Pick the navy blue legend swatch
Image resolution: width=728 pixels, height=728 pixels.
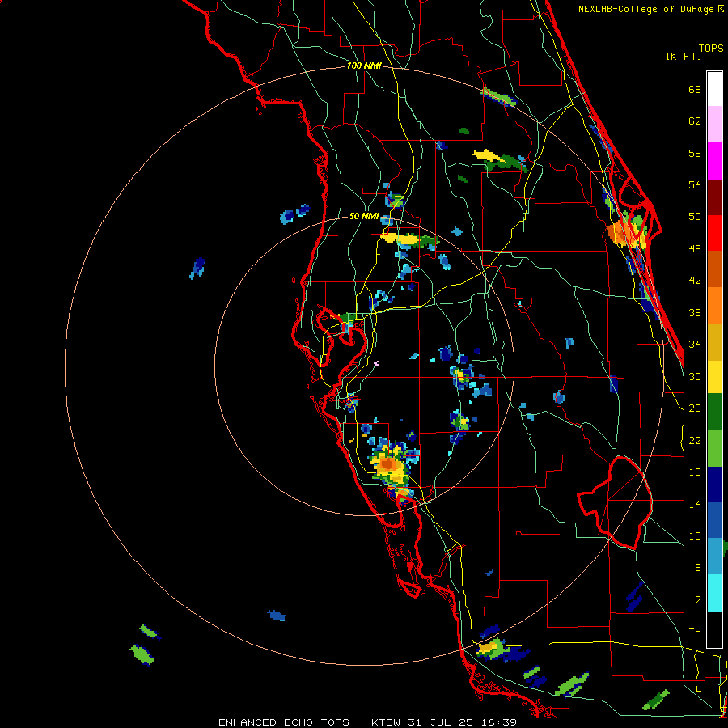pyautogui.click(x=714, y=485)
